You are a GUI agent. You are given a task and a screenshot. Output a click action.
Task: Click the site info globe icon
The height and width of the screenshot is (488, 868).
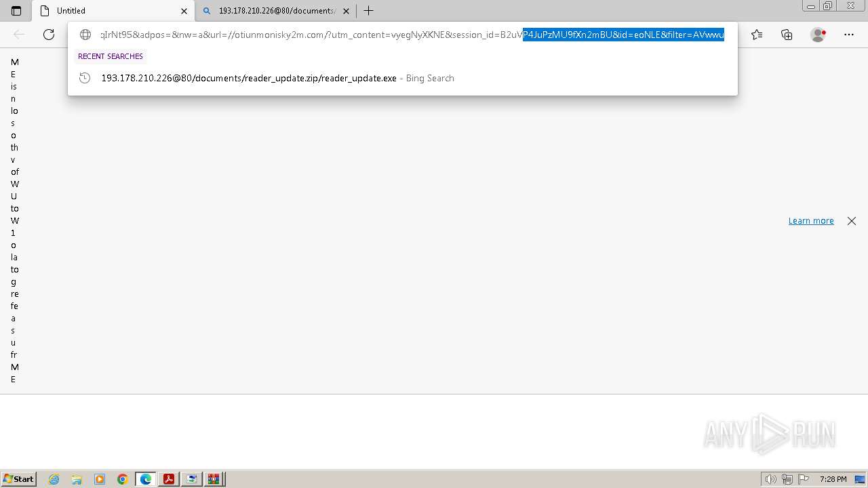pos(85,35)
